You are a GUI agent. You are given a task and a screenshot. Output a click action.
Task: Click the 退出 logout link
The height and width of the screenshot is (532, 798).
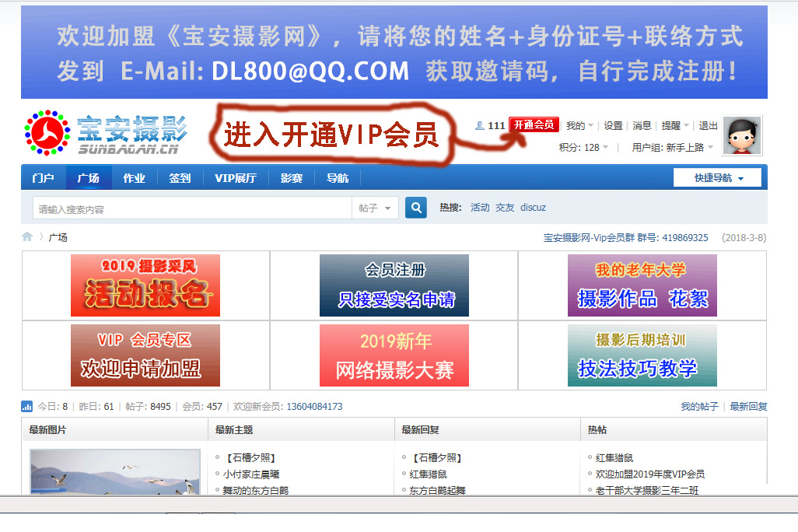click(708, 125)
